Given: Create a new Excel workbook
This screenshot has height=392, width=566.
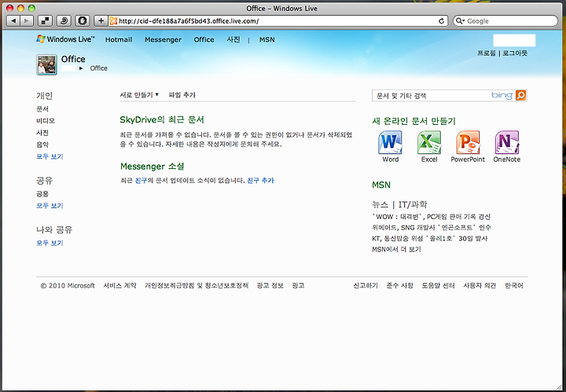Looking at the screenshot, I should [x=429, y=147].
